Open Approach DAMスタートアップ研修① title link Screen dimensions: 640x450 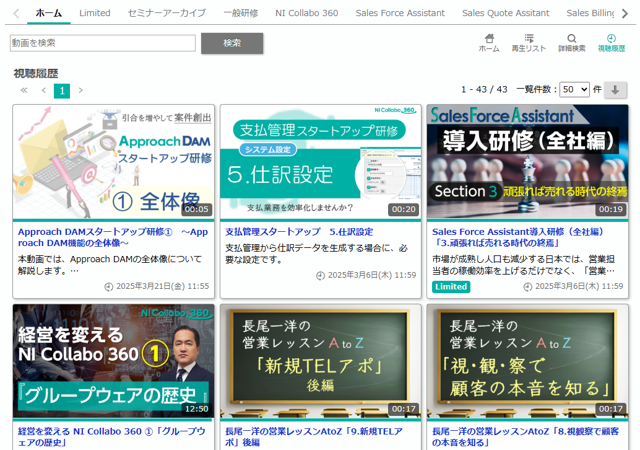pos(113,237)
